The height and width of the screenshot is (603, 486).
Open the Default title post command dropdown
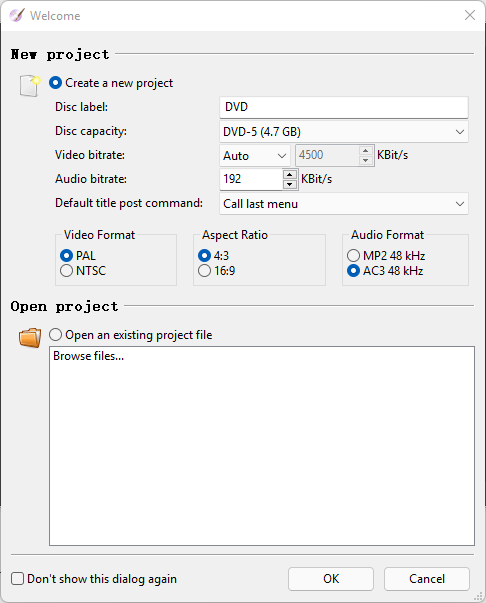click(344, 204)
